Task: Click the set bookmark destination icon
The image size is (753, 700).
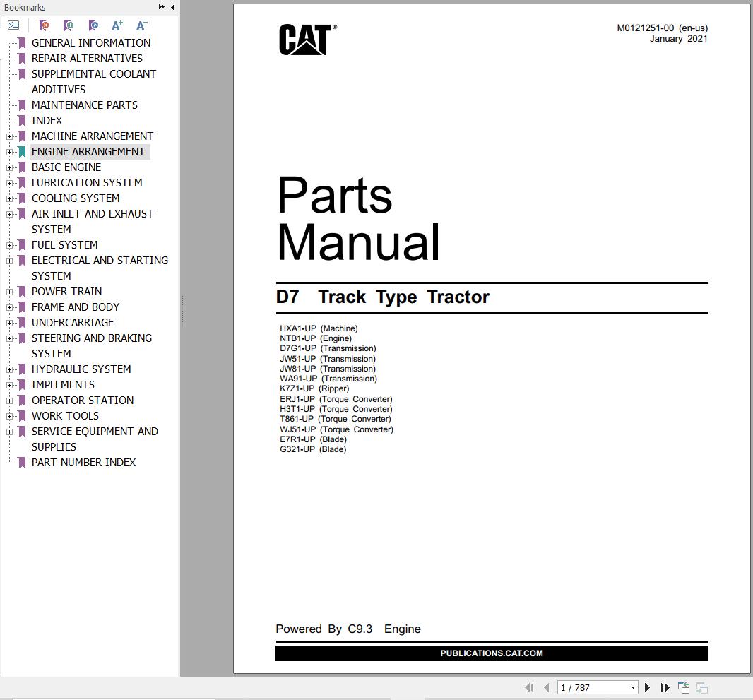Action: pyautogui.click(x=93, y=25)
